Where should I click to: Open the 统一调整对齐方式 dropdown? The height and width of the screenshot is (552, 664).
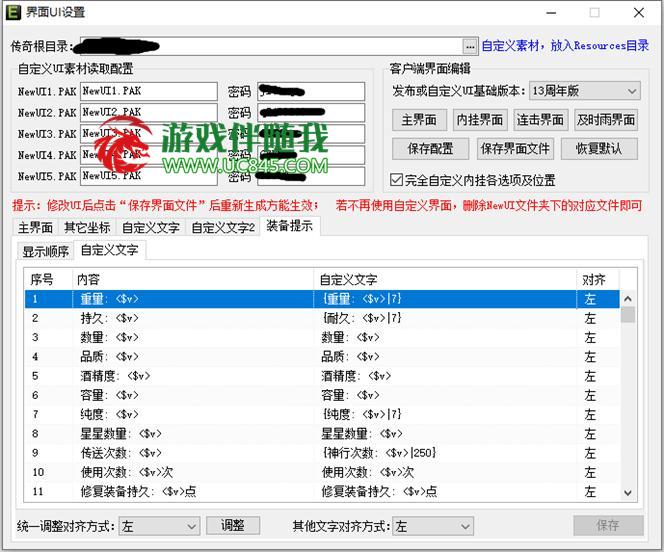coord(159,526)
